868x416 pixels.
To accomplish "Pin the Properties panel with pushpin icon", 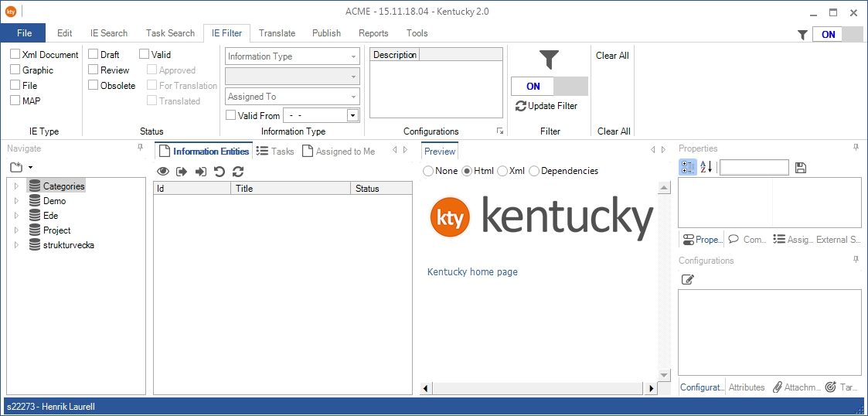I will point(856,148).
